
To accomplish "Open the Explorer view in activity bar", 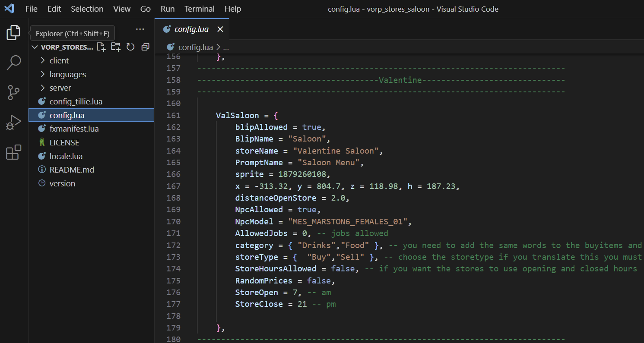I will point(13,33).
